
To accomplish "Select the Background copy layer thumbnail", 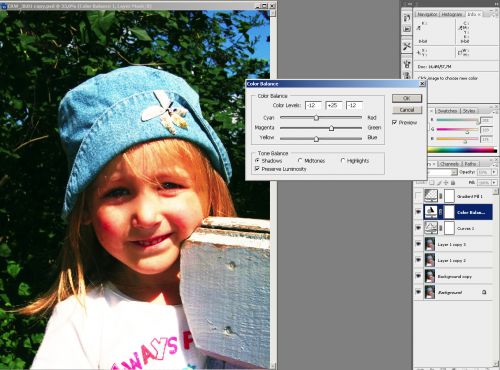I will [x=430, y=276].
